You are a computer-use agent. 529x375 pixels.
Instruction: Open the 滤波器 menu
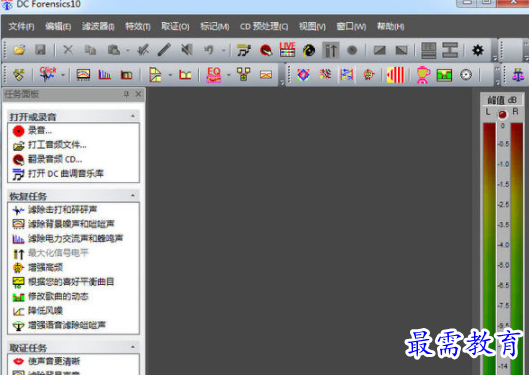click(98, 26)
